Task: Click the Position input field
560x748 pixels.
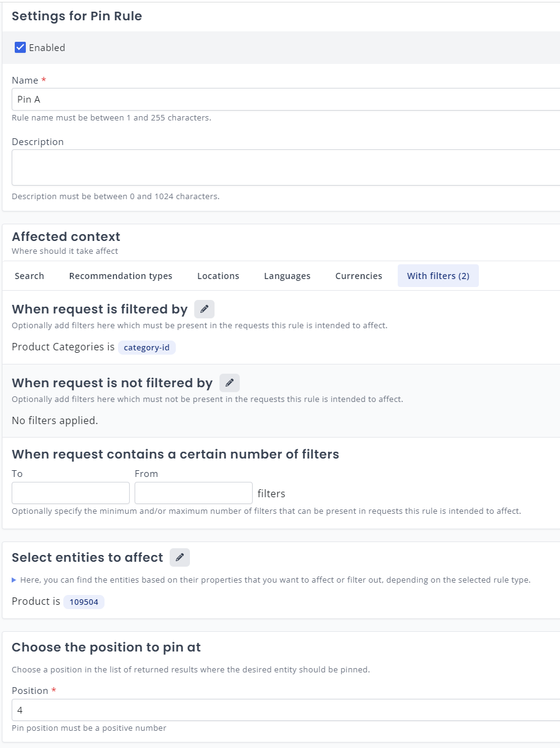Action: [x=283, y=710]
